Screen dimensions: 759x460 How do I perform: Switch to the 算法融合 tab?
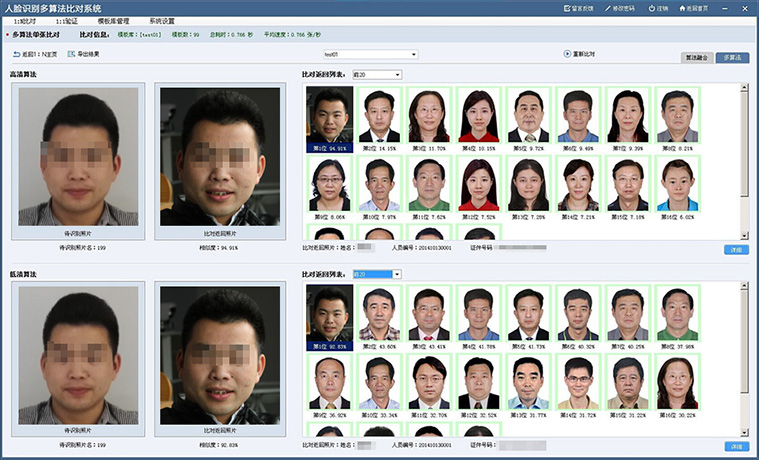[x=695, y=58]
